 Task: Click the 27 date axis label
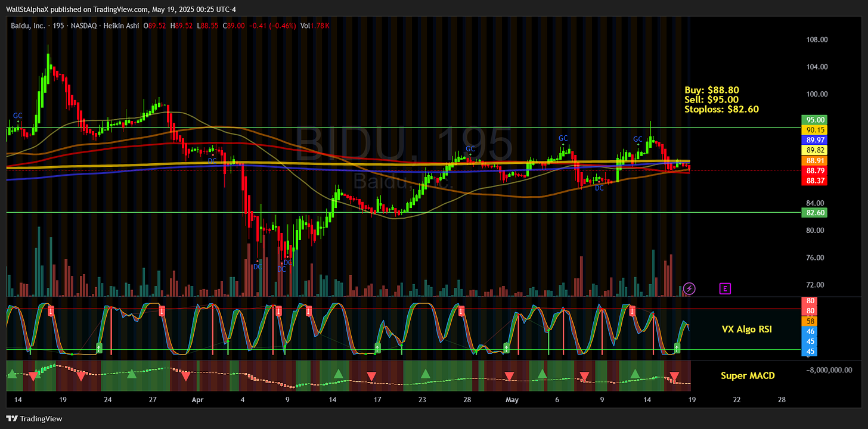153,400
